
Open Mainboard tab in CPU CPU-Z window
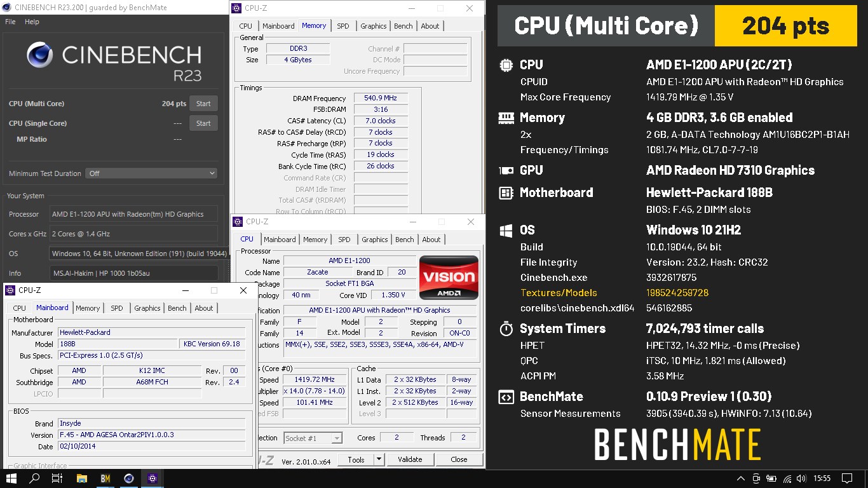(280, 240)
